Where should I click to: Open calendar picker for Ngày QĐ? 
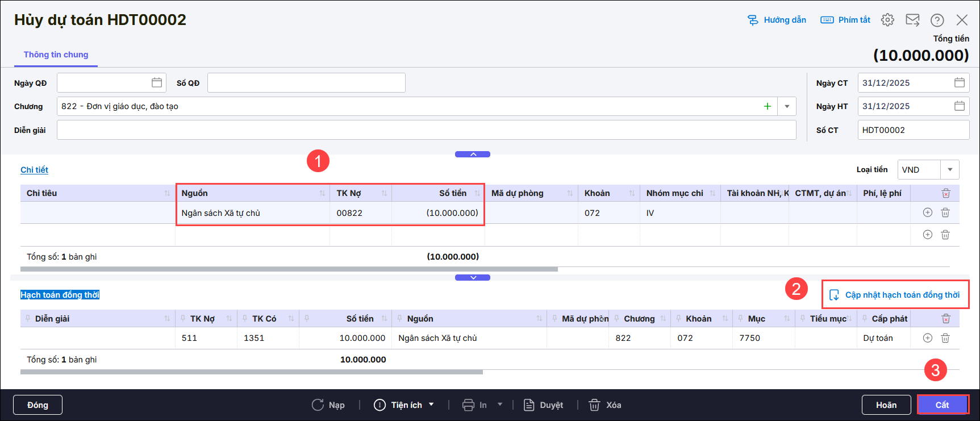(x=157, y=83)
